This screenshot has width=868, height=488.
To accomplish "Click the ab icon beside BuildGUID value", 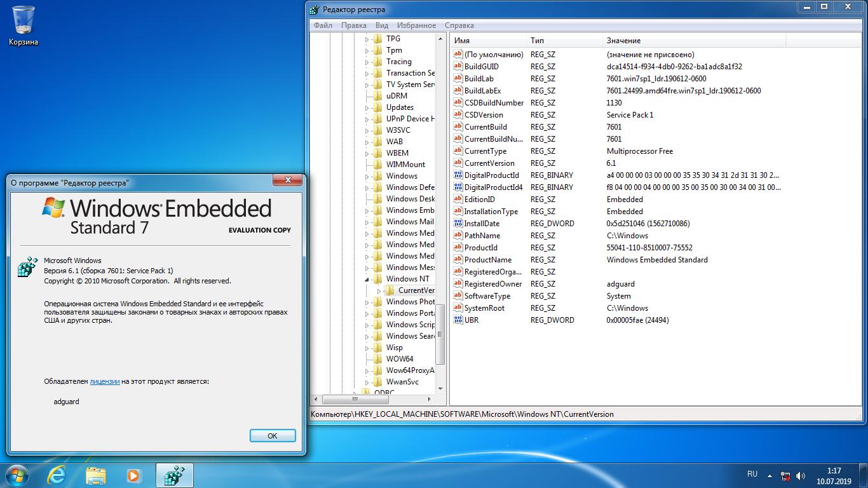I will 458,67.
